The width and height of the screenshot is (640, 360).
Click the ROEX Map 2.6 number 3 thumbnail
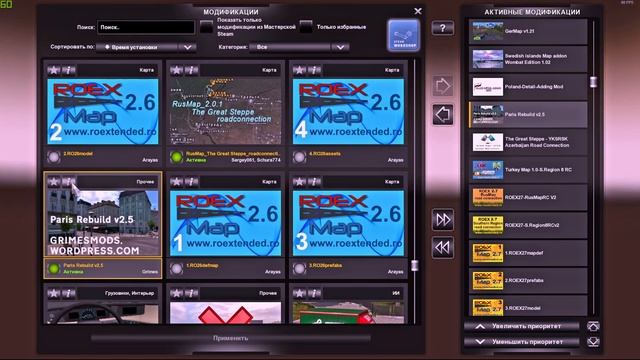click(x=349, y=223)
